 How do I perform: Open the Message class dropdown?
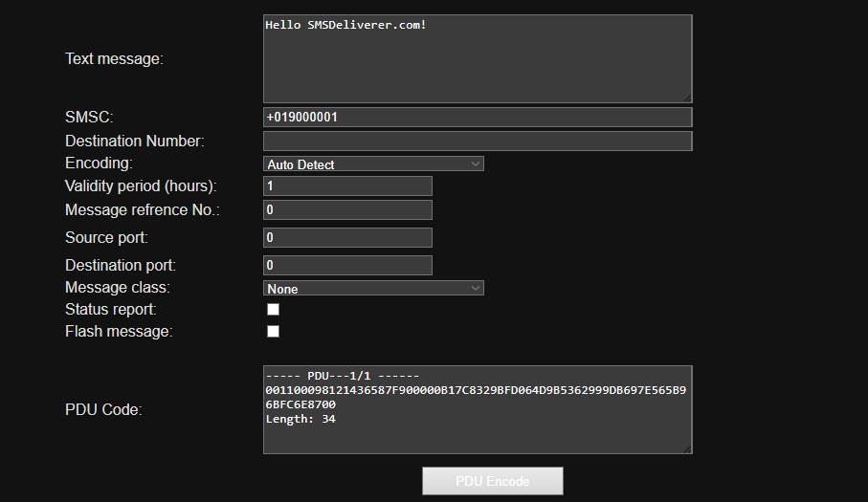click(373, 288)
